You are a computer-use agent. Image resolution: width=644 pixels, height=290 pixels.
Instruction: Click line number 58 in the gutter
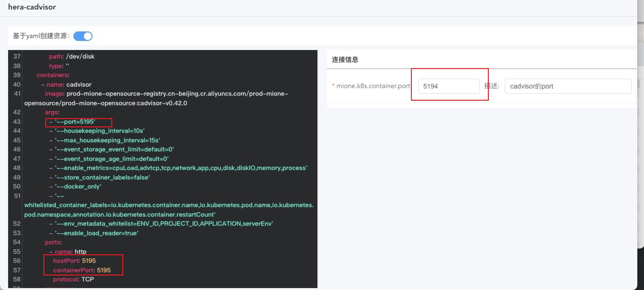(17, 279)
